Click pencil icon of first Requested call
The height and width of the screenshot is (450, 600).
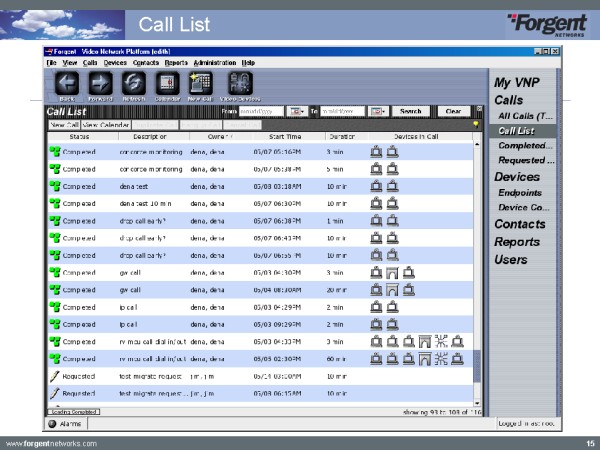(55, 375)
